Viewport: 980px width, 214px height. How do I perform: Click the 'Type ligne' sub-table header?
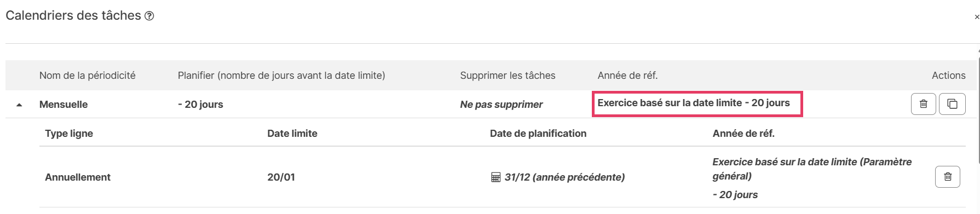point(69,134)
